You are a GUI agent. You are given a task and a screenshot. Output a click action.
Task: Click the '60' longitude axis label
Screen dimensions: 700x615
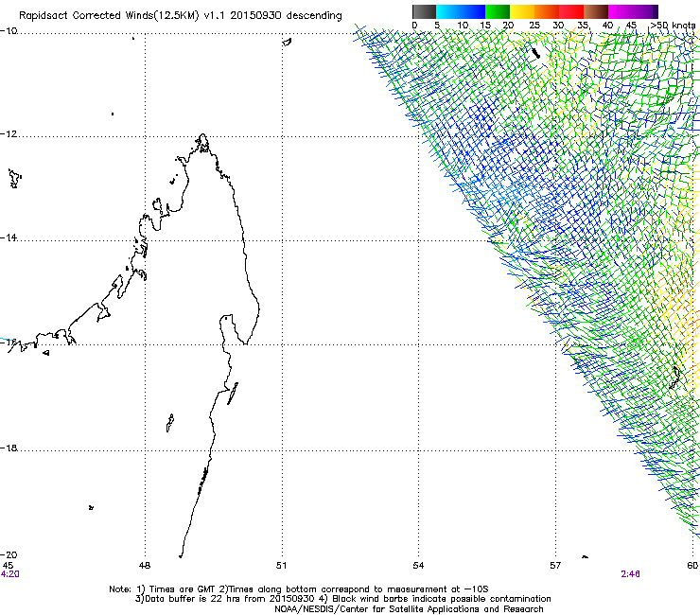click(x=692, y=566)
